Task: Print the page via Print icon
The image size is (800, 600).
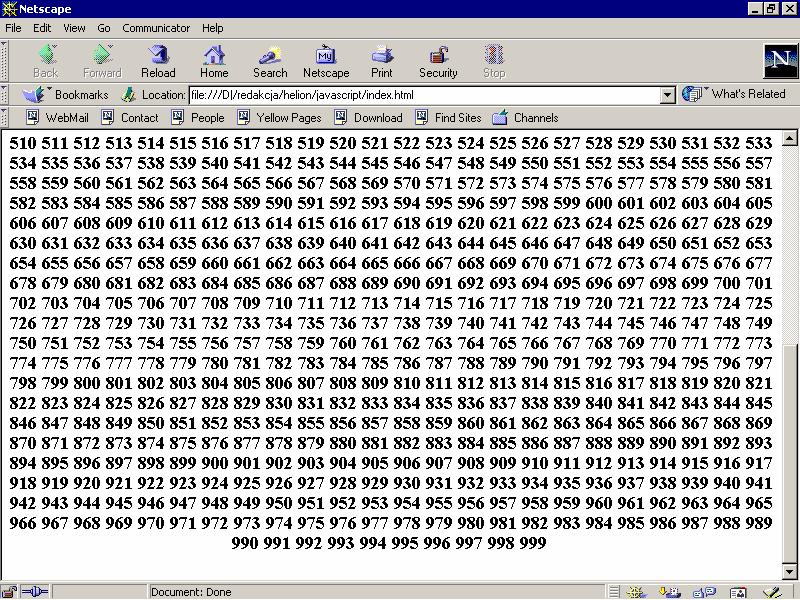Action: 382,61
